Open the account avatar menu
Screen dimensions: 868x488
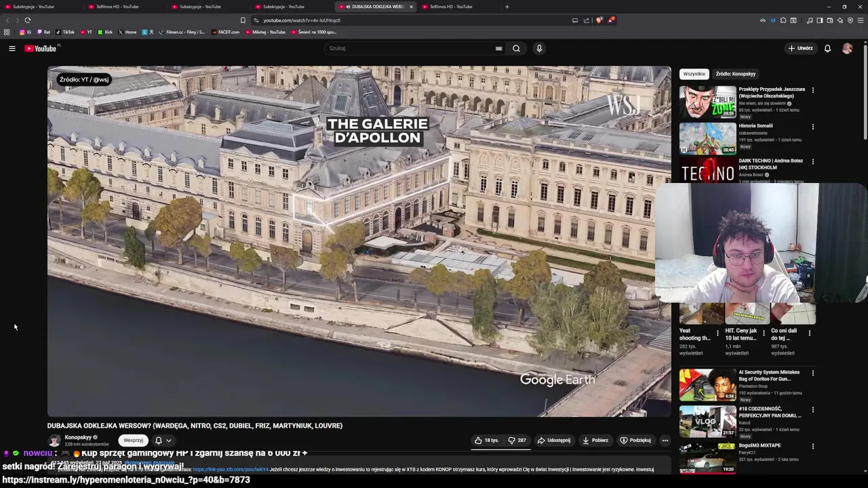coord(847,48)
